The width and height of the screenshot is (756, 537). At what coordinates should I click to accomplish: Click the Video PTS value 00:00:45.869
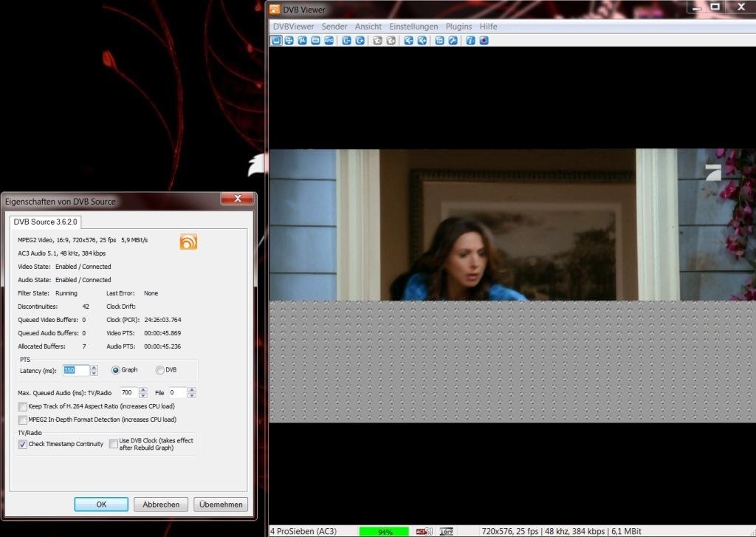(x=162, y=333)
